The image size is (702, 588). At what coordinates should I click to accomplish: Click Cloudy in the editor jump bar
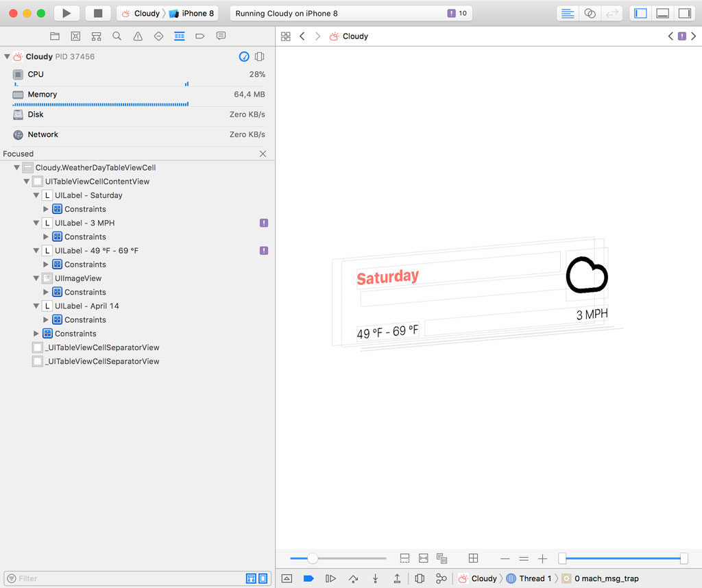click(354, 36)
